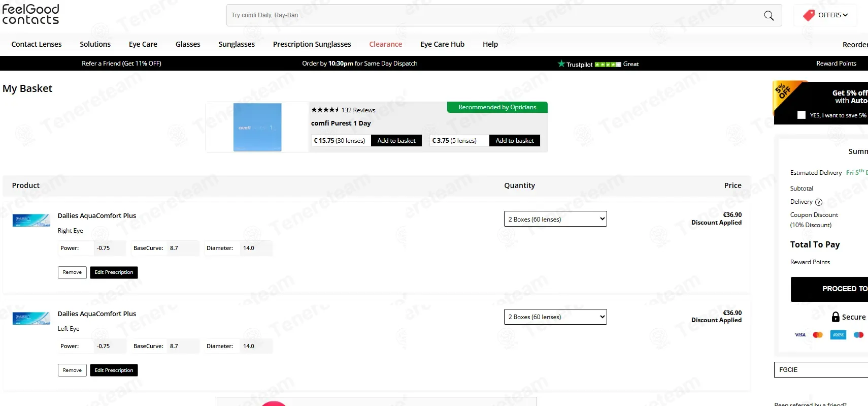Screen dimensions: 868x406
Task: Click the American Express payment icon
Action: coord(838,335)
